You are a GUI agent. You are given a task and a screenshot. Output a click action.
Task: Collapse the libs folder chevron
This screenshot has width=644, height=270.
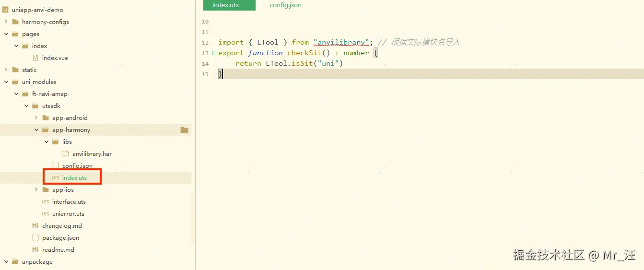pyautogui.click(x=47, y=141)
